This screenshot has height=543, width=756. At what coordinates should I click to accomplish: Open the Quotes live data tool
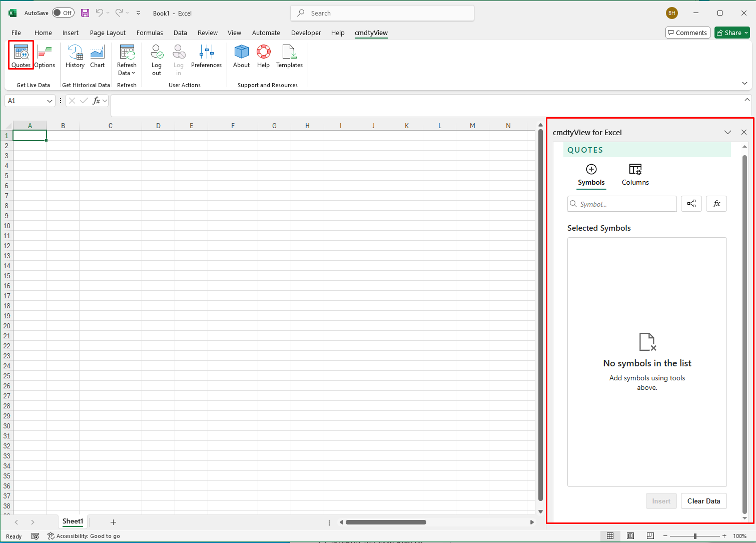tap(21, 56)
